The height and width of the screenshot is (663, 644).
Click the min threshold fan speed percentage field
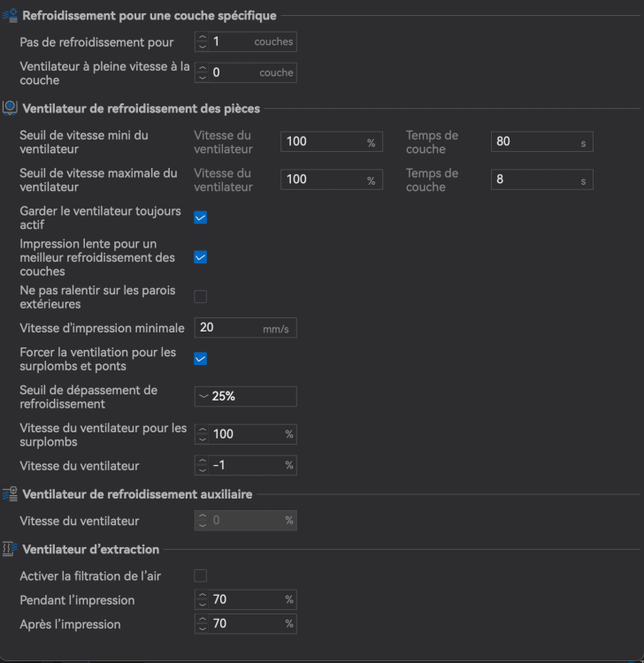pyautogui.click(x=323, y=141)
